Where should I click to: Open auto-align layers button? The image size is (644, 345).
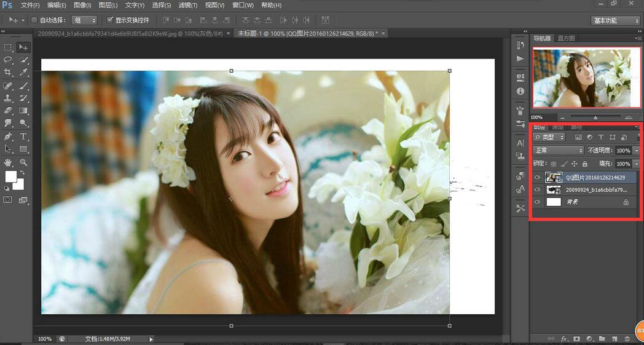325,20
